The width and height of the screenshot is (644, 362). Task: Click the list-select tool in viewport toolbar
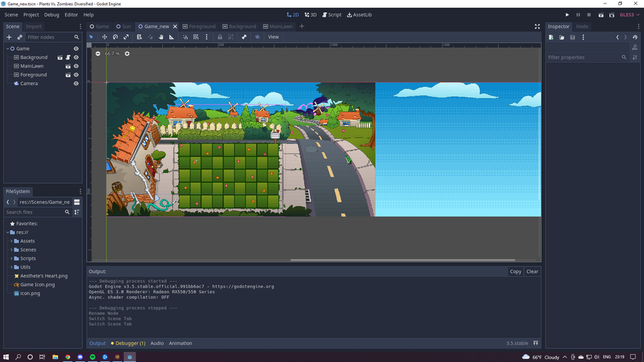(x=140, y=37)
